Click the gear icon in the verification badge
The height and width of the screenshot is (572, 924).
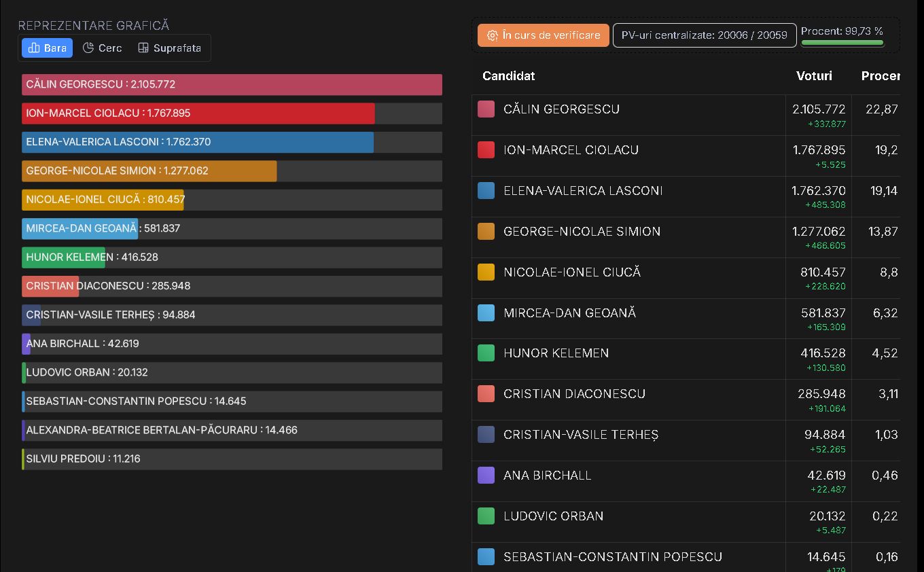493,35
